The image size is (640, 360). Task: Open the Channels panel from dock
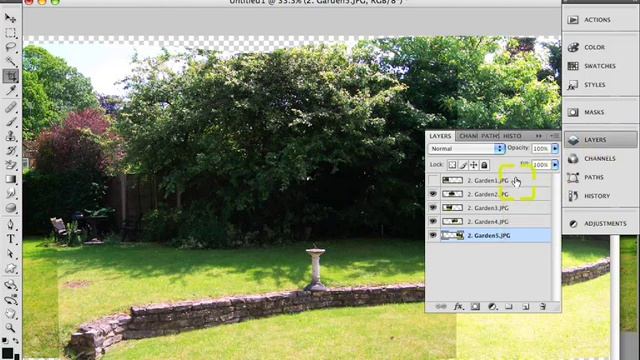pyautogui.click(x=600, y=158)
